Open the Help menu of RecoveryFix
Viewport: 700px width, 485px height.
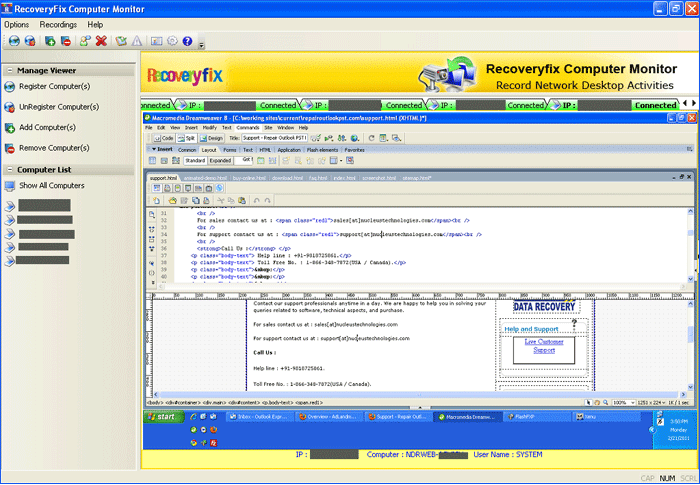(x=95, y=25)
